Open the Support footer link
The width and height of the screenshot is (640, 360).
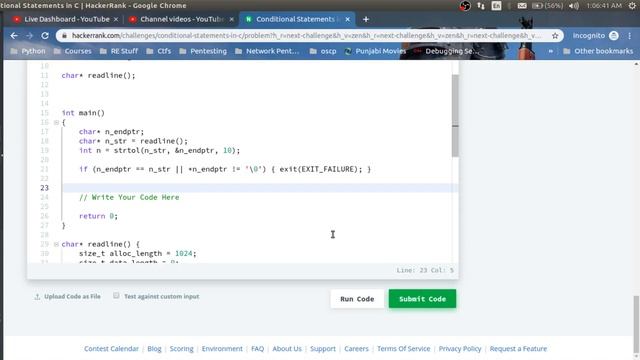[323, 349]
